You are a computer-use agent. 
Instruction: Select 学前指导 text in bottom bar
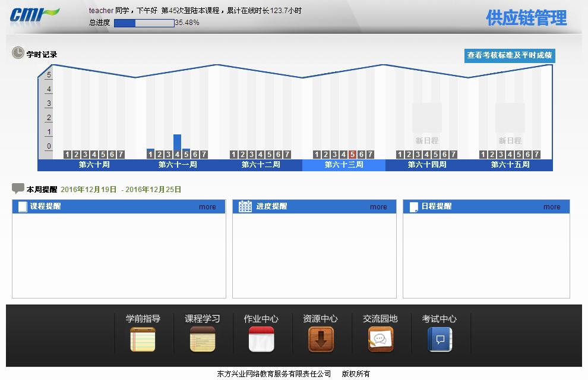(143, 319)
